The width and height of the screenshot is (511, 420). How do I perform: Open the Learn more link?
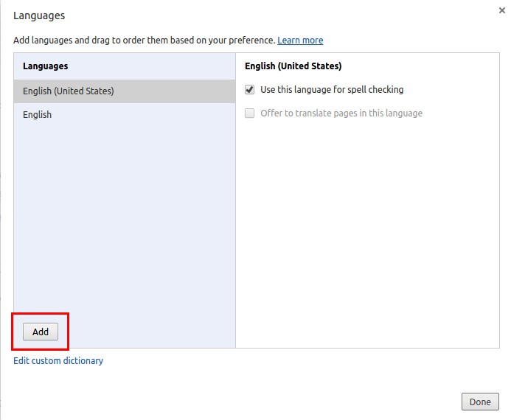(300, 40)
